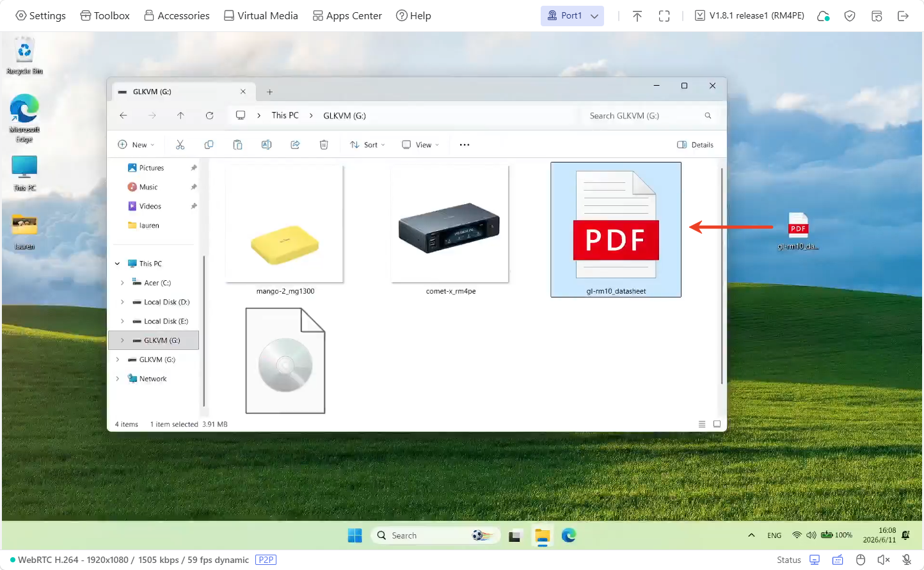Select the gl-rm10_datasheet PDF file
Image resolution: width=924 pixels, height=570 pixels.
click(x=616, y=230)
